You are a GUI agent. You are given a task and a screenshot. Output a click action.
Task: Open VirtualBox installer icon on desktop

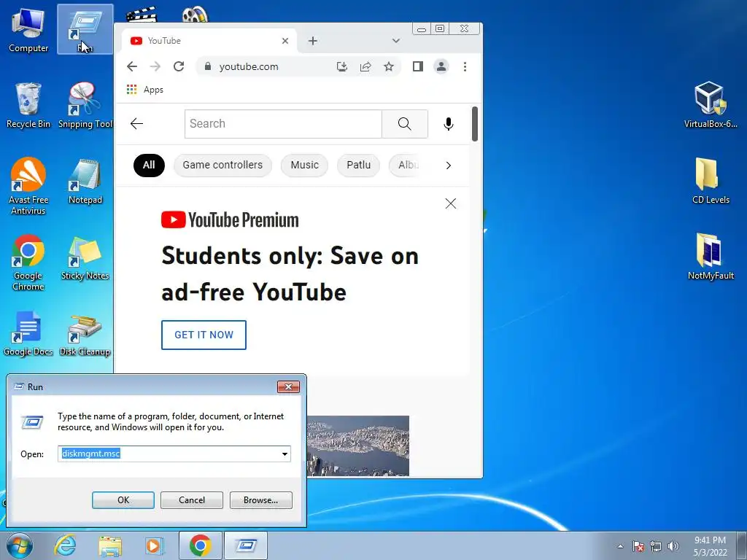[711, 105]
